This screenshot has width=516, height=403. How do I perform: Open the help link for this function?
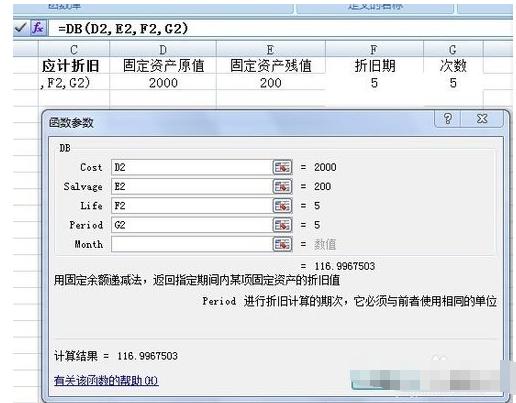pos(106,380)
